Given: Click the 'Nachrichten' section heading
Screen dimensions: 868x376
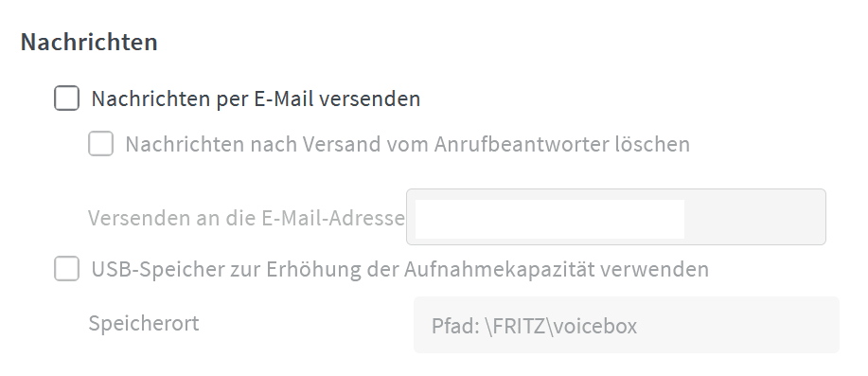Looking at the screenshot, I should [89, 43].
